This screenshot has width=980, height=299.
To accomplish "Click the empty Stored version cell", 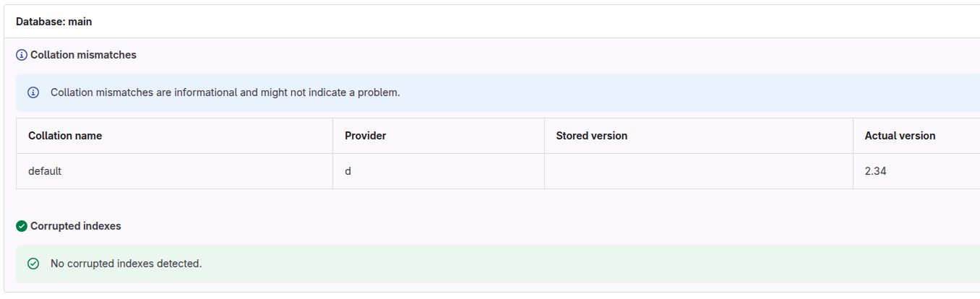I will tap(698, 171).
